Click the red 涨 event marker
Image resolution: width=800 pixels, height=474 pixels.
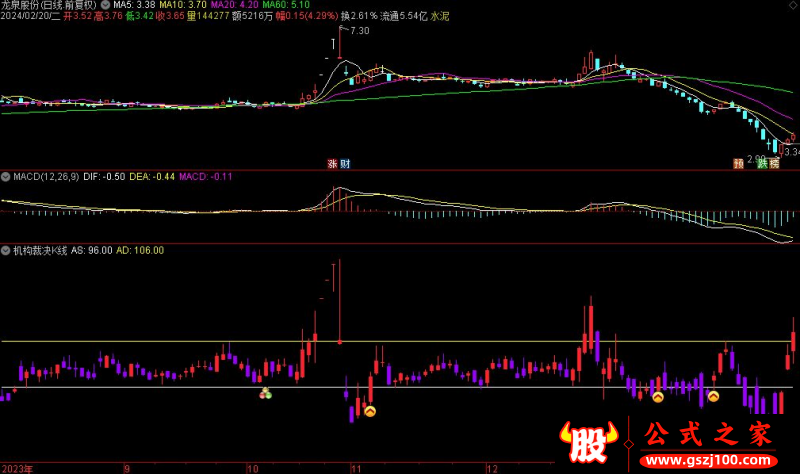pyautogui.click(x=332, y=164)
